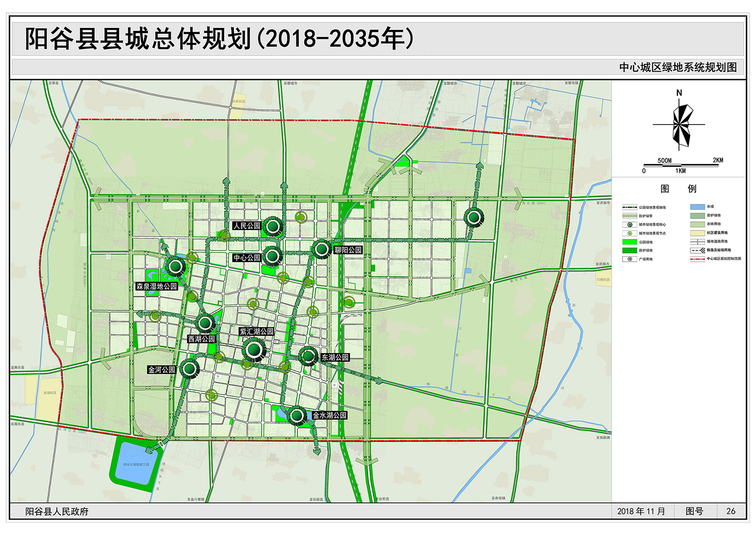Viewport: 756px width, 535px height.
Task: Click the 中心公园 map label
Action: click(x=246, y=258)
